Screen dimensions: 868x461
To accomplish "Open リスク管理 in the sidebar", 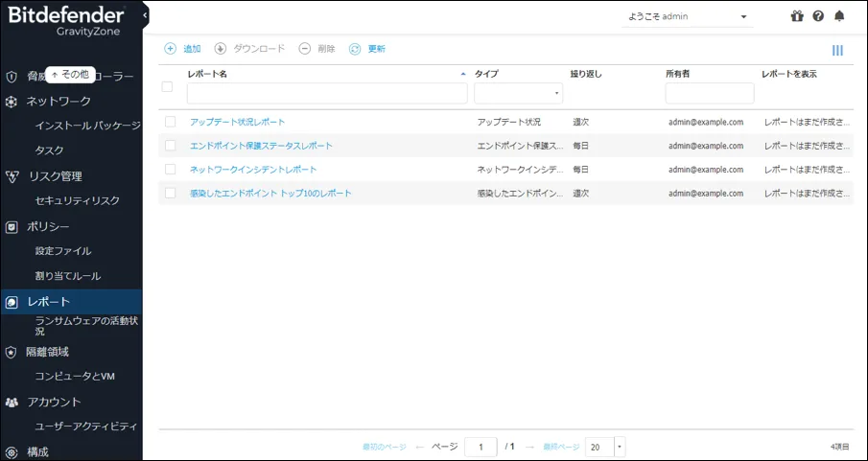I will click(x=56, y=176).
